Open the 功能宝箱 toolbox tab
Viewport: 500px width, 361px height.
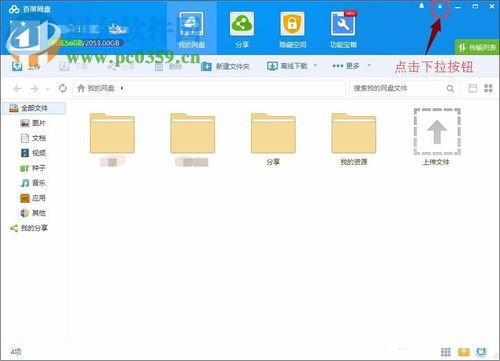tap(343, 29)
